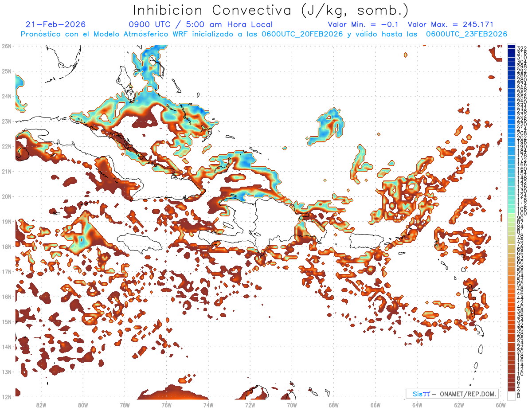Click the colorbar value label 322

coord(522,48)
